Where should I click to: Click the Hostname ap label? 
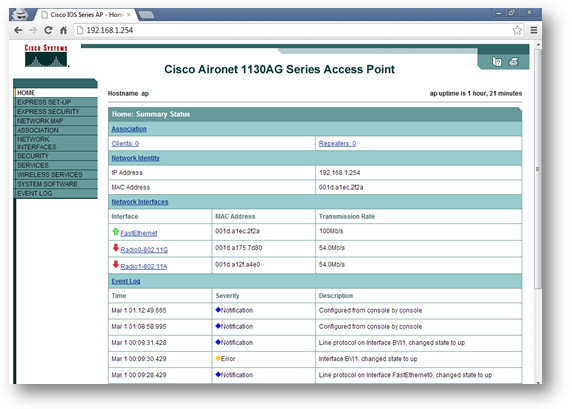click(x=128, y=93)
